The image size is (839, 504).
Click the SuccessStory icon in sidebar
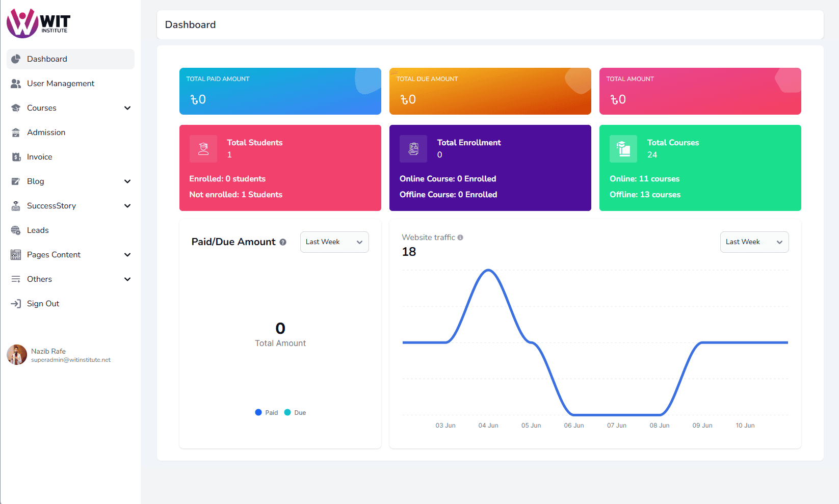[16, 206]
